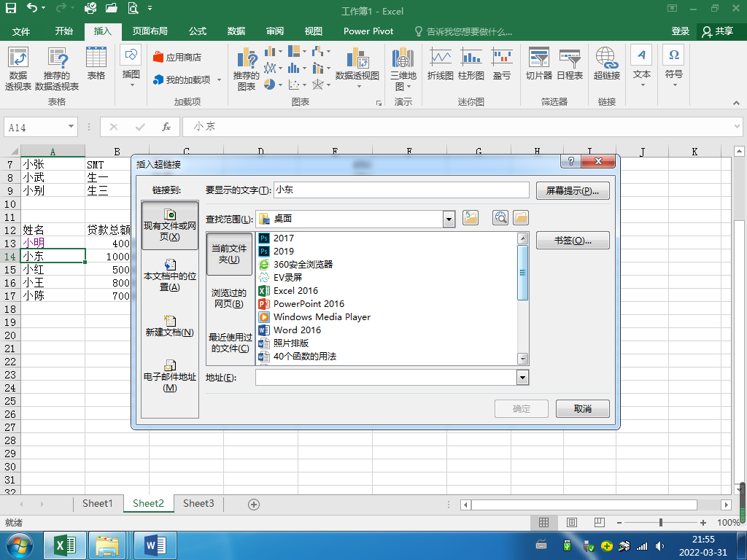Screen dimensions: 747x560
Task: Switch to Sheet1 worksheet tab
Action: [97, 503]
